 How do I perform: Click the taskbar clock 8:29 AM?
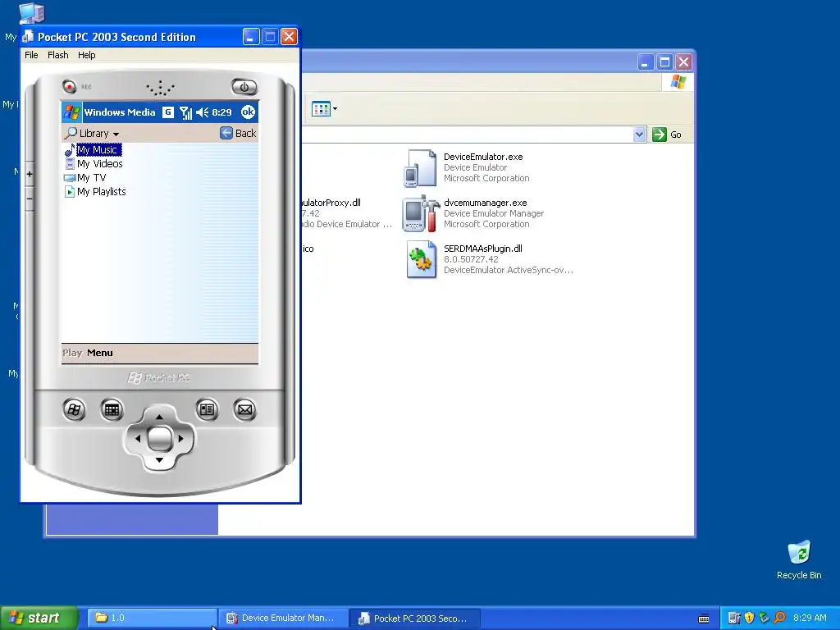pos(810,618)
